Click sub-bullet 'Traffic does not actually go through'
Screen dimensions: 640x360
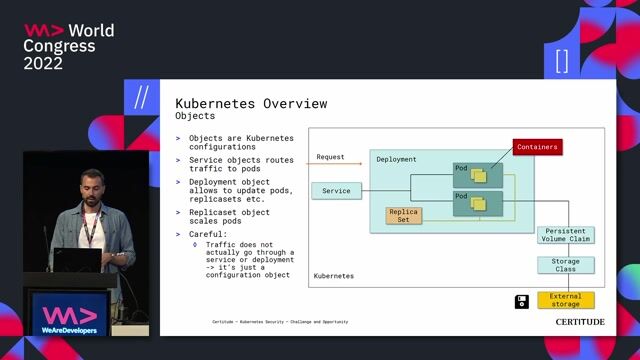click(x=250, y=260)
